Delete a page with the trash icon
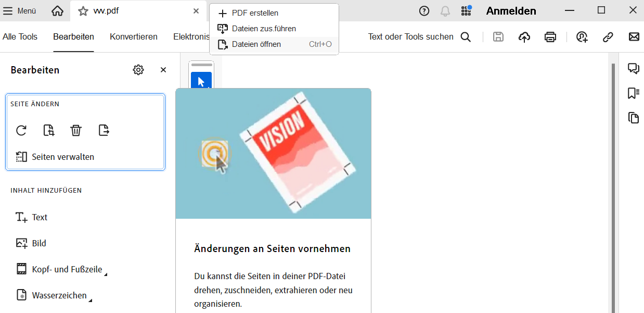 (x=76, y=130)
